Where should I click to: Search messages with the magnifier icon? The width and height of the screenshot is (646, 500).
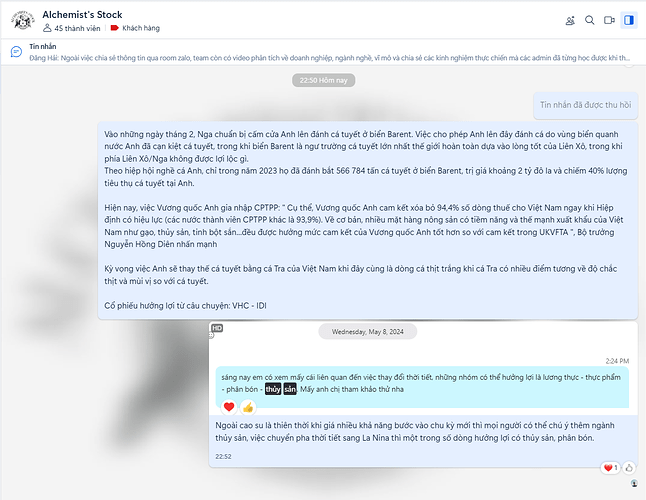(x=590, y=20)
